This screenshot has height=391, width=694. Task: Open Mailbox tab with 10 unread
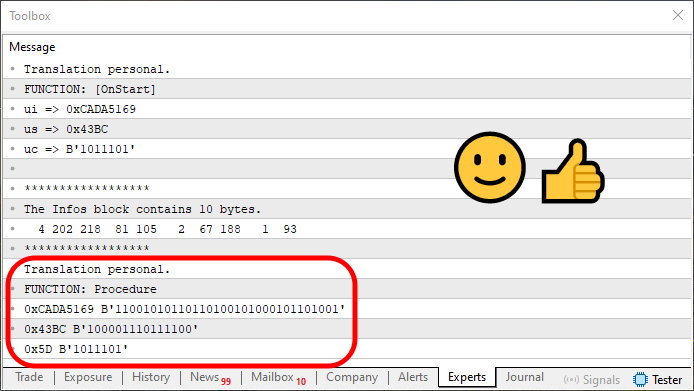click(x=278, y=378)
